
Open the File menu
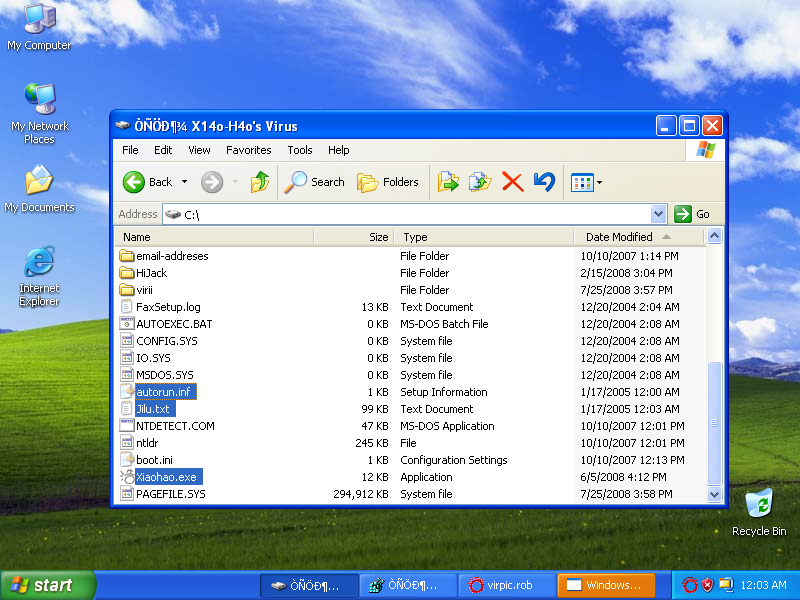click(x=130, y=150)
